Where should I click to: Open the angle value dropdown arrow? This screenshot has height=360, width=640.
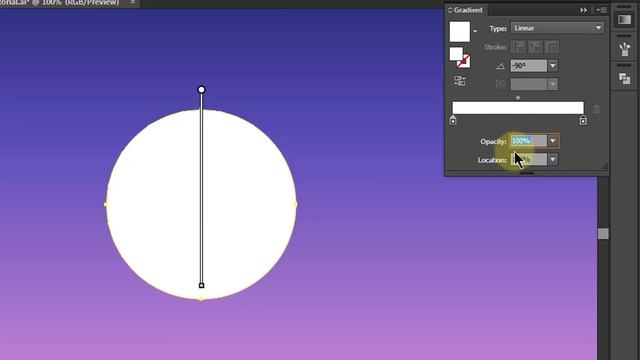point(553,66)
